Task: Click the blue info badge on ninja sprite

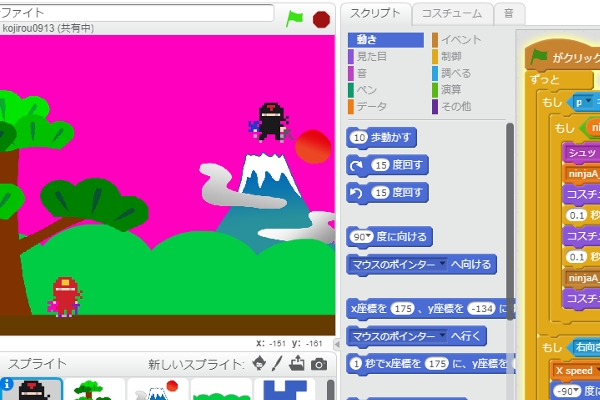Action: (7, 383)
